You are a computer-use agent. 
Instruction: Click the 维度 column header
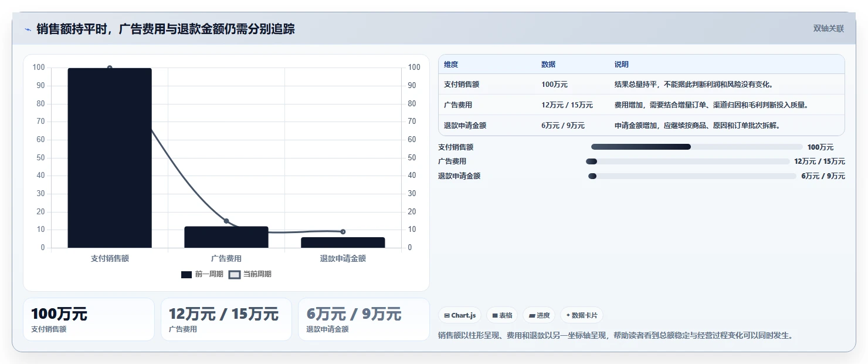(451, 65)
